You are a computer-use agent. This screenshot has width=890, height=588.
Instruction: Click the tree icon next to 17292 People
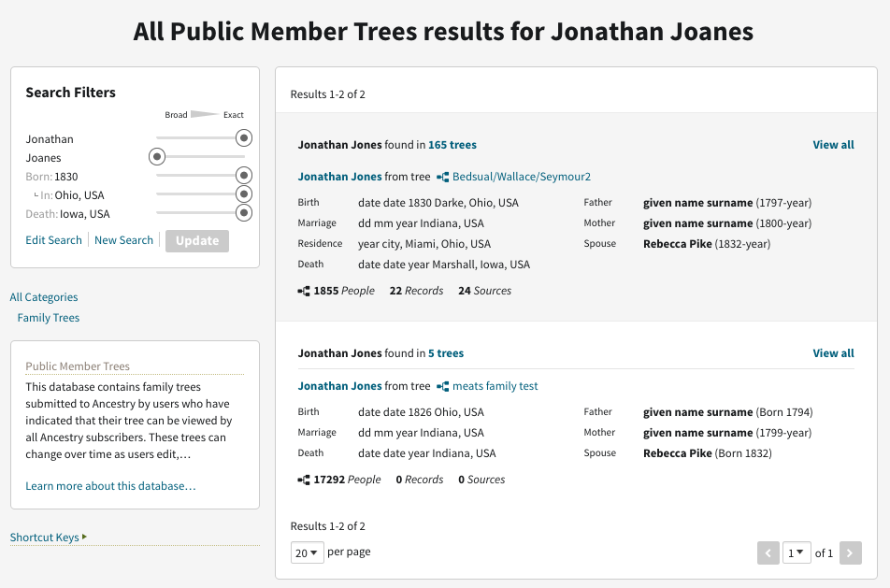(304, 480)
